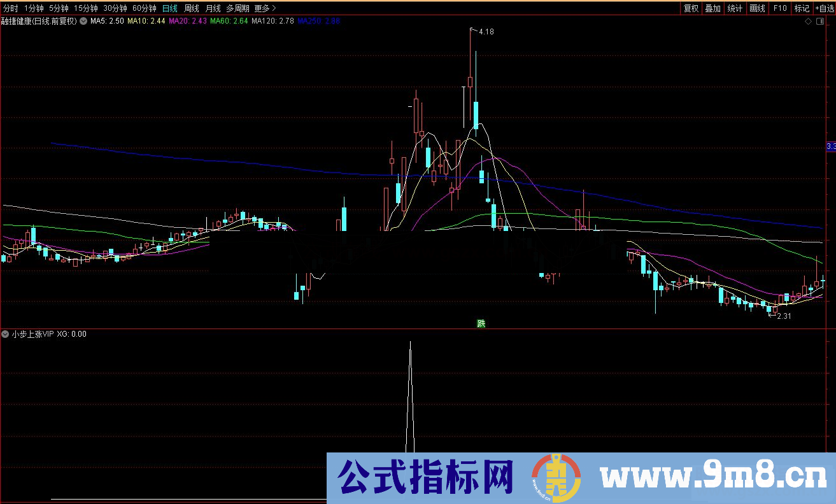Click the 多周期 multi-period option
This screenshot has width=836, height=504.
coord(237,8)
